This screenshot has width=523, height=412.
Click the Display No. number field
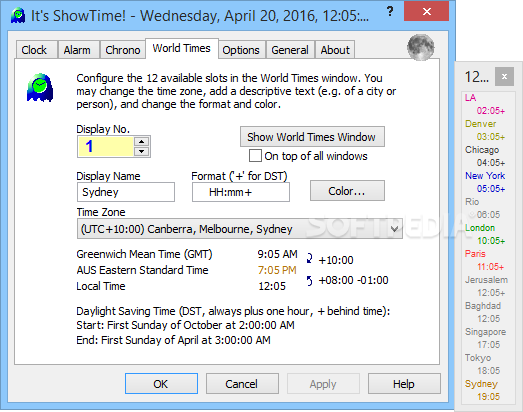point(106,146)
